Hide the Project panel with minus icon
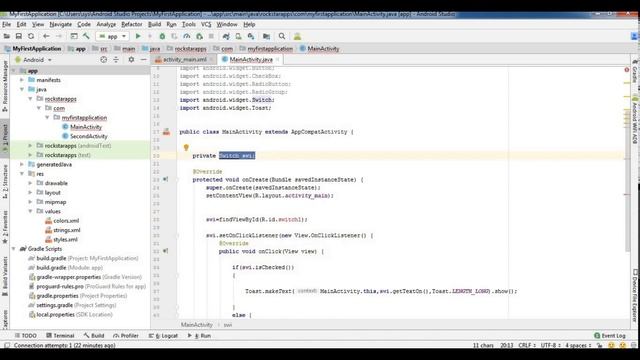Image resolution: width=640 pixels, height=360 pixels. 143,60
